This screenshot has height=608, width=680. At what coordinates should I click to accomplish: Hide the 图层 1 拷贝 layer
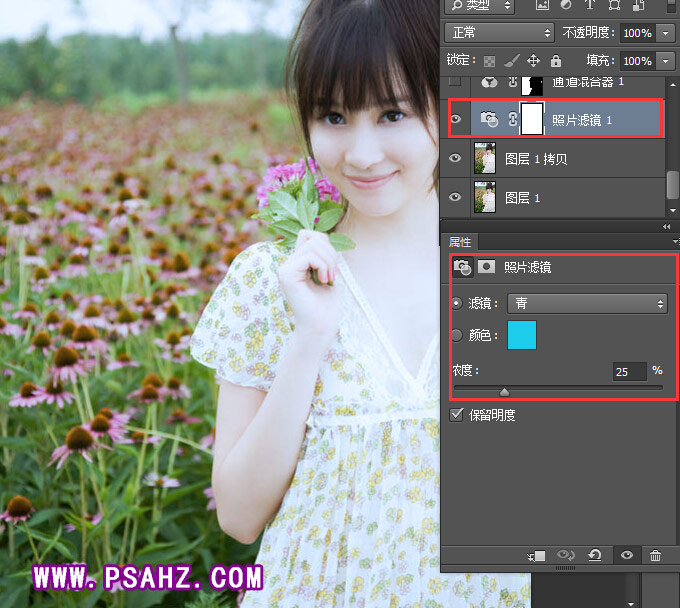456,158
